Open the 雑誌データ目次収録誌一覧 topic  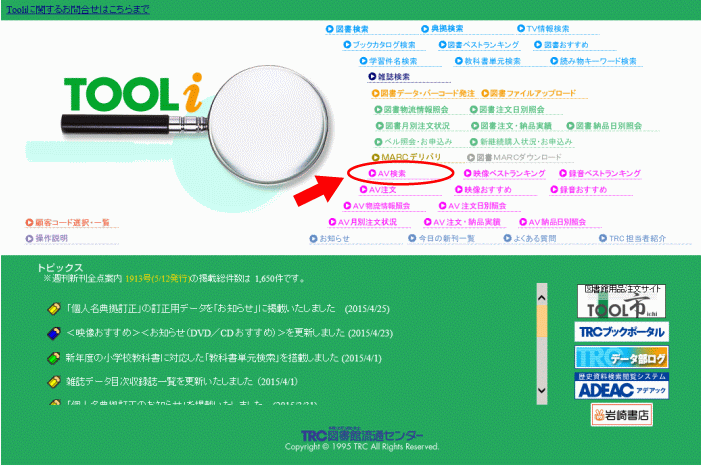point(182,381)
